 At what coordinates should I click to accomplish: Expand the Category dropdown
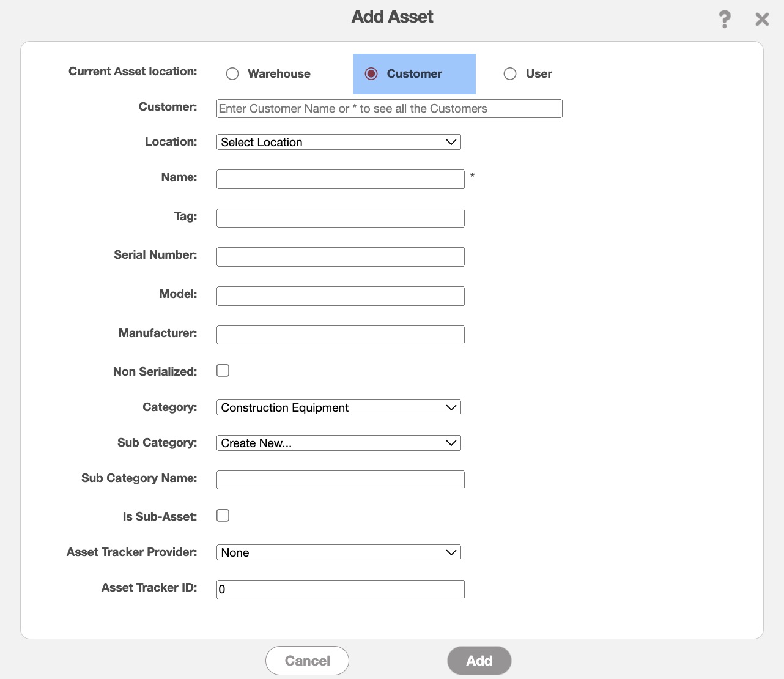338,407
